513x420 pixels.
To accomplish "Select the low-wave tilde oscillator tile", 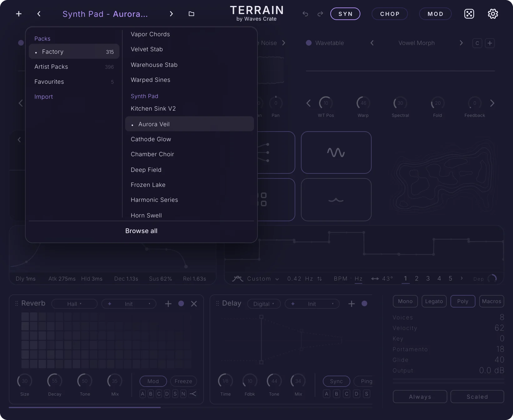I will point(336,200).
